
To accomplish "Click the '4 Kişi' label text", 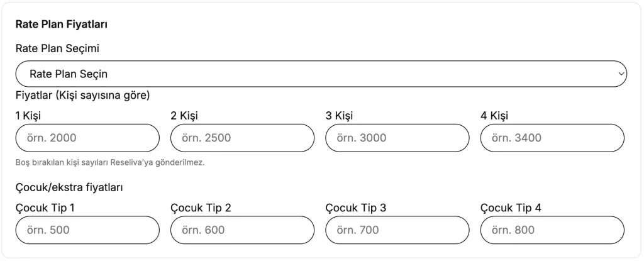I will [x=494, y=116].
